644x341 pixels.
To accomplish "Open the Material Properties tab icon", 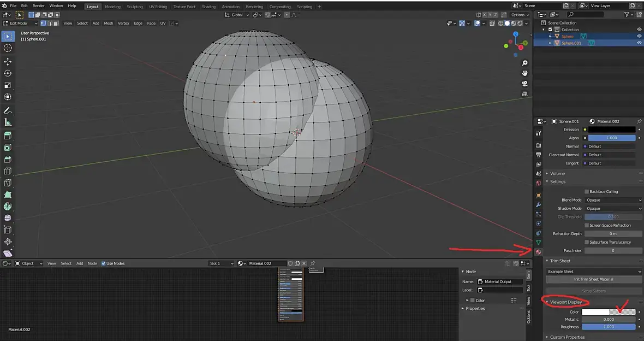I will [539, 252].
